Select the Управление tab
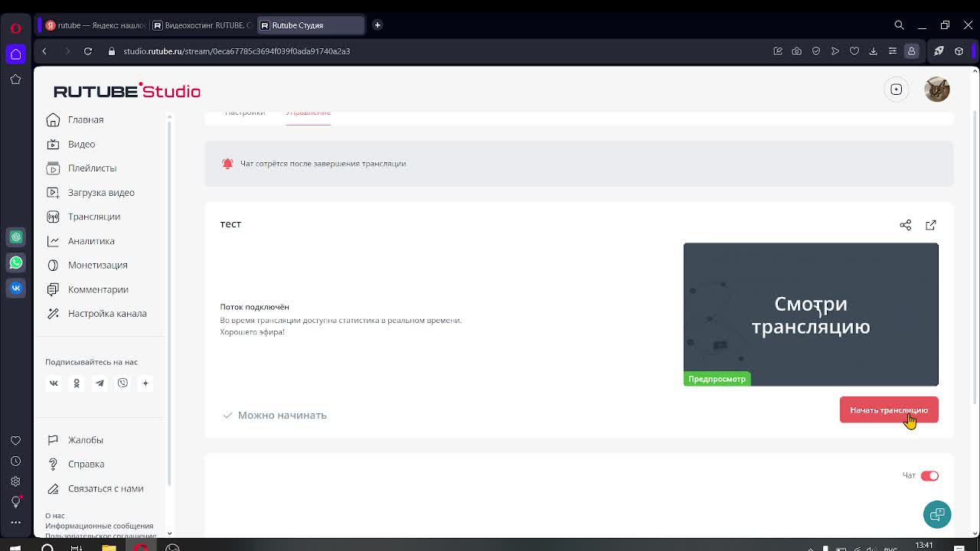Image resolution: width=980 pixels, height=551 pixels. pos(308,113)
